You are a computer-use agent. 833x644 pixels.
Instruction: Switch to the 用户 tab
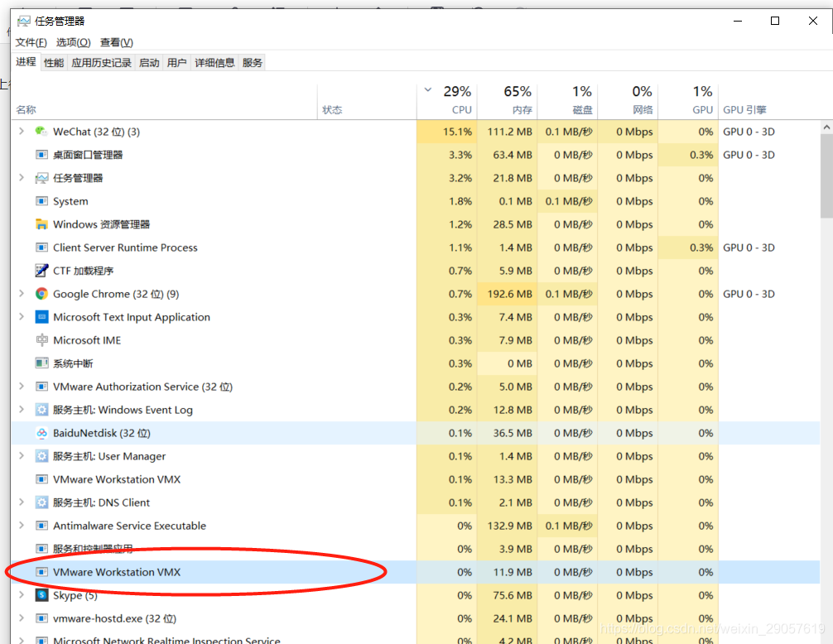tap(176, 63)
